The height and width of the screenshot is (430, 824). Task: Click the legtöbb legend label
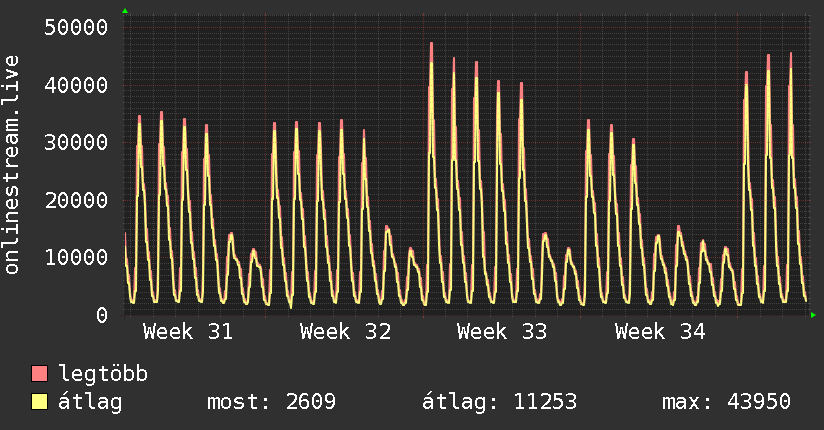point(103,374)
